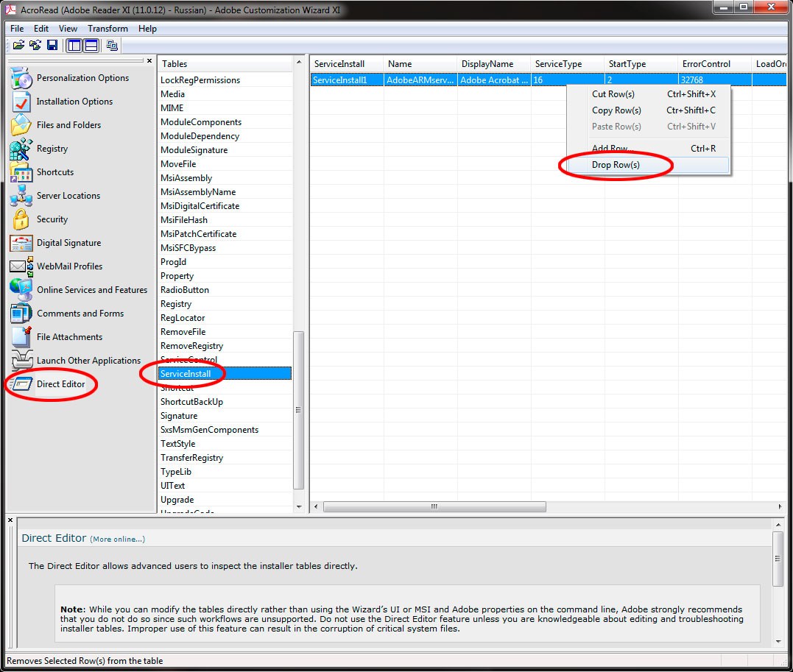Click the Tables list scroll-up arrow
Screen dimensions: 793x672
point(299,62)
